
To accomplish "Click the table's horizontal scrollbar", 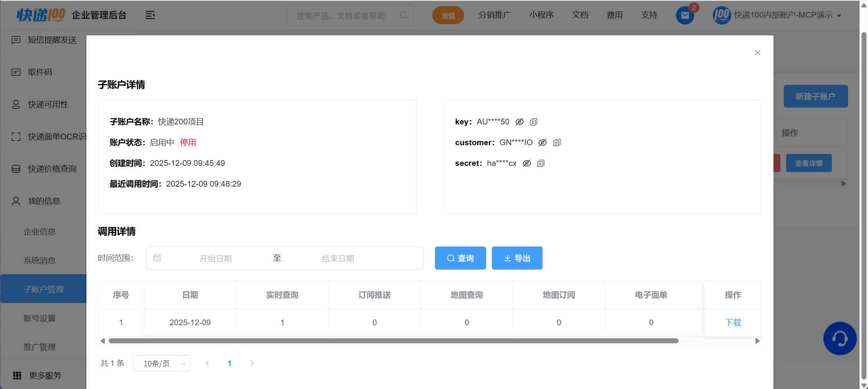I will 393,341.
